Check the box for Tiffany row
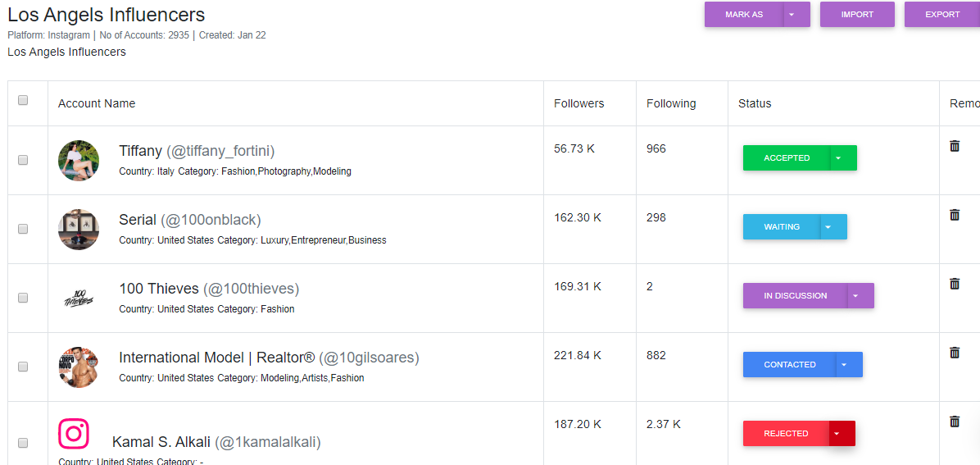Image resolution: width=980 pixels, height=465 pixels. coord(23,160)
